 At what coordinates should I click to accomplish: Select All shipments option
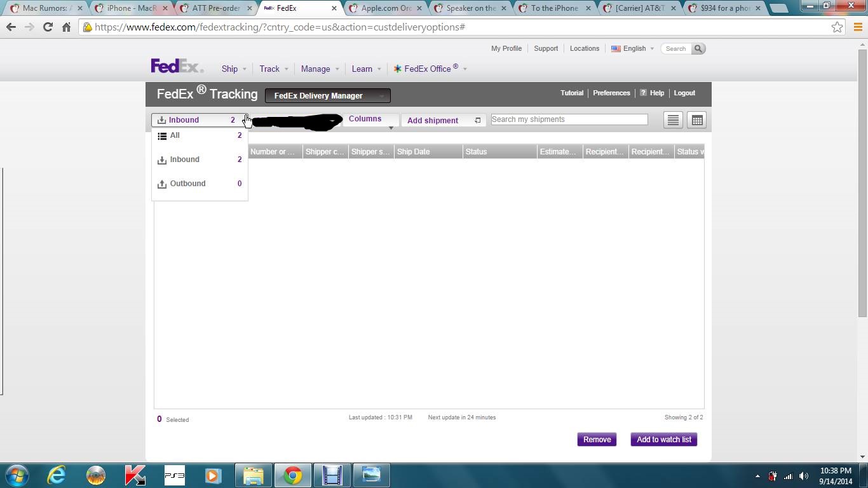[200, 135]
